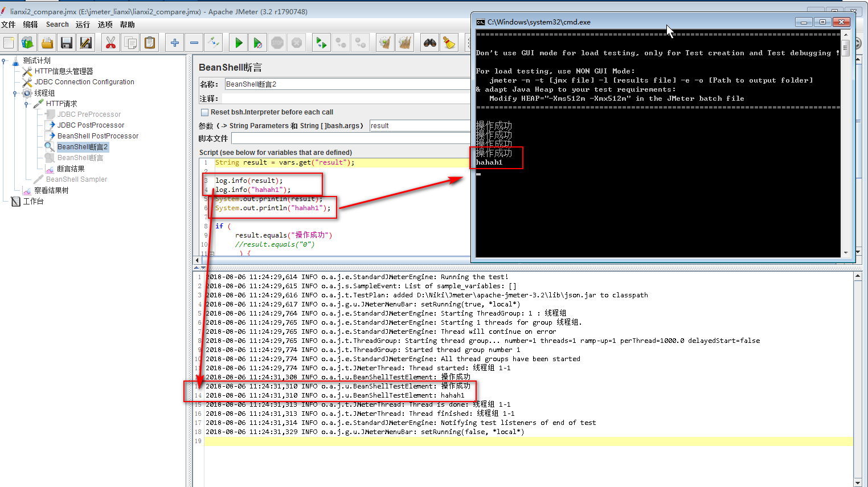Click the greyed Shutdown X icon
Viewport: 868px width, 487px height.
tap(297, 43)
